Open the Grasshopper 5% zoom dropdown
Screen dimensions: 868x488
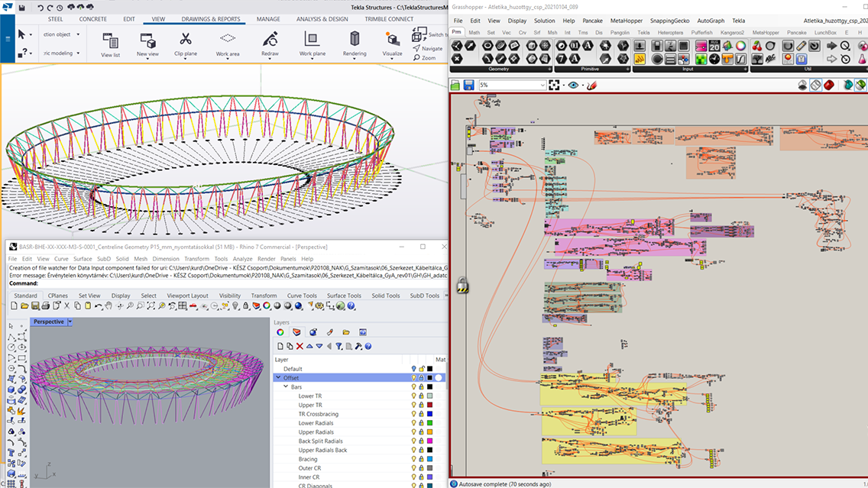pos(542,86)
